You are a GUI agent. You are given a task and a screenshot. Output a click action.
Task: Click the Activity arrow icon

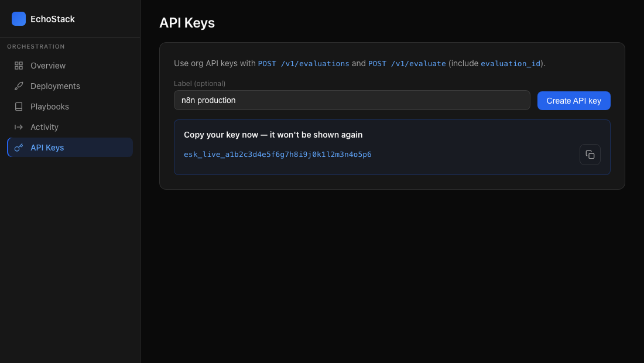(19, 127)
